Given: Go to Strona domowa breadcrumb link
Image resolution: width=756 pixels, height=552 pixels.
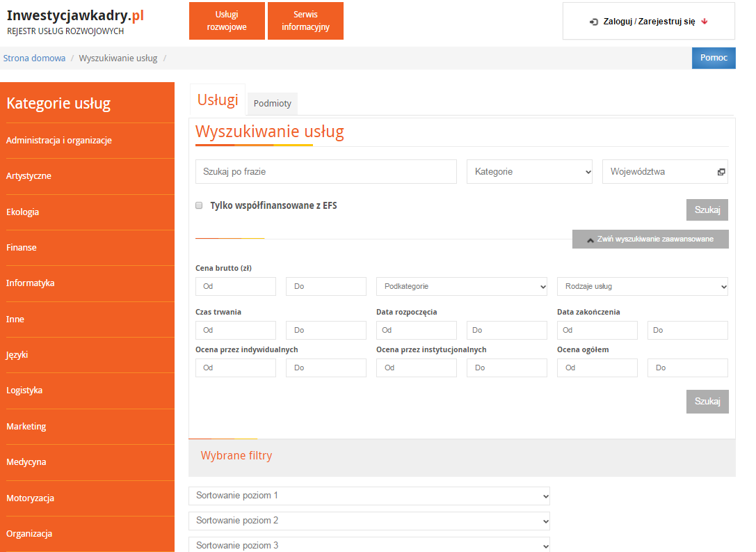Looking at the screenshot, I should click(34, 58).
